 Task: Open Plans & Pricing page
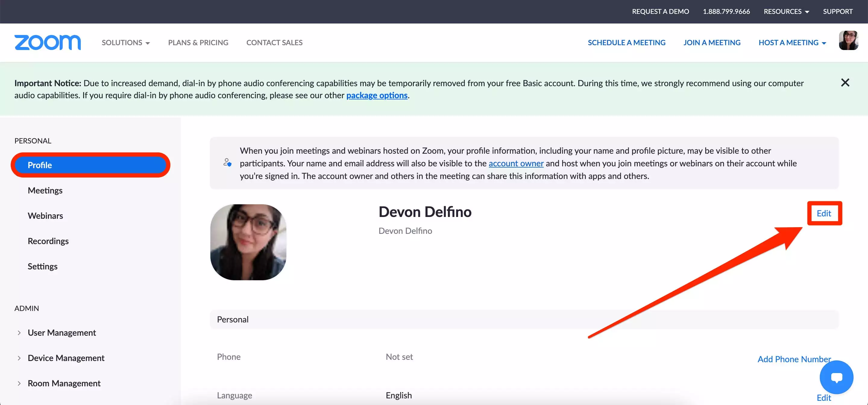coord(198,43)
